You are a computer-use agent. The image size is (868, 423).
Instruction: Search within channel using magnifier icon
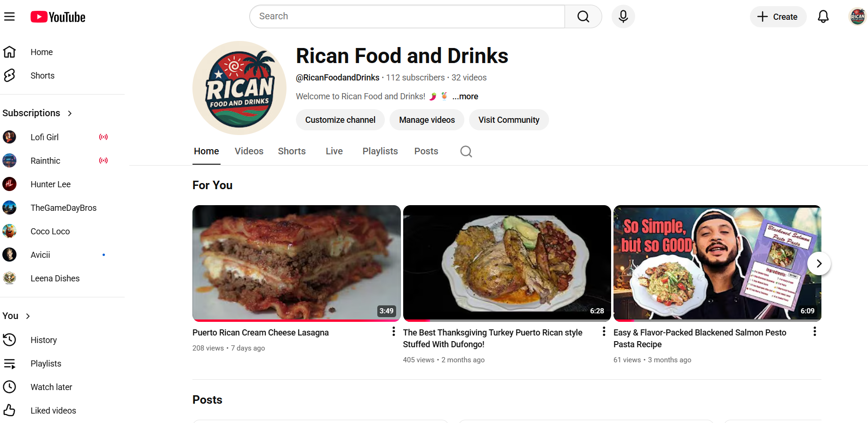[x=466, y=152]
